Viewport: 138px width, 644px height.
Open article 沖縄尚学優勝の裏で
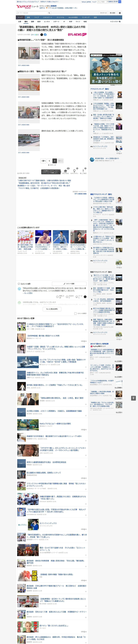63,498
